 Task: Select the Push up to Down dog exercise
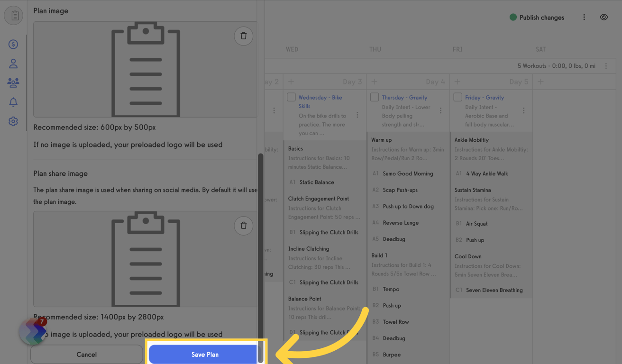[x=408, y=207]
